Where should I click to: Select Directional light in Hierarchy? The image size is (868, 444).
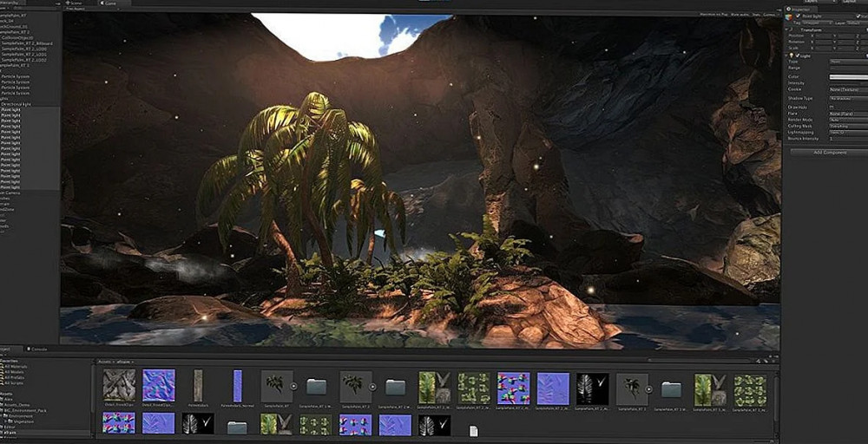pos(17,103)
